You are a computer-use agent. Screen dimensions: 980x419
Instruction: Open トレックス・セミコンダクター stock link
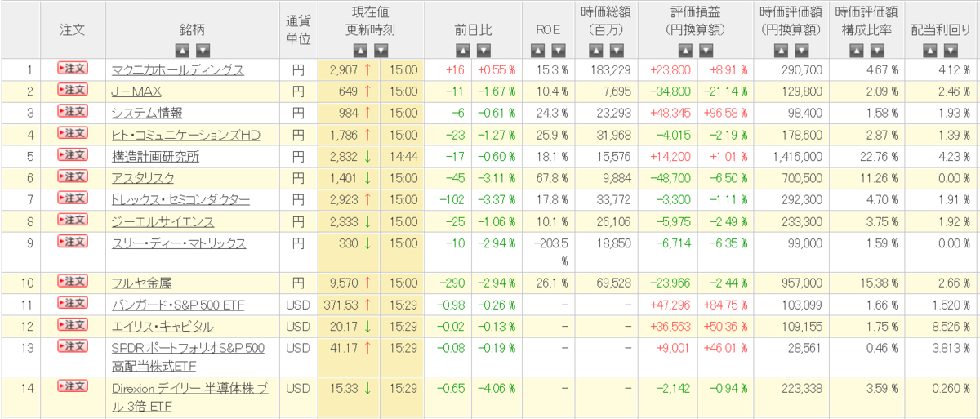(x=180, y=200)
